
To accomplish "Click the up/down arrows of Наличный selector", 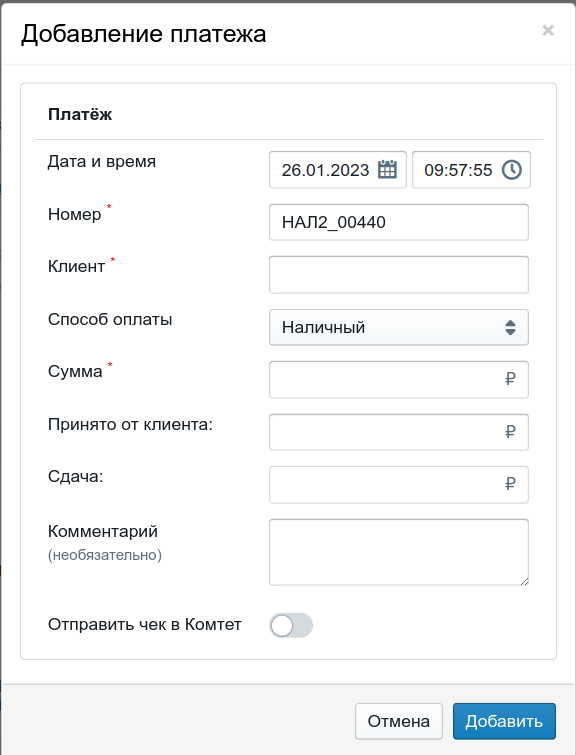I will [x=511, y=327].
